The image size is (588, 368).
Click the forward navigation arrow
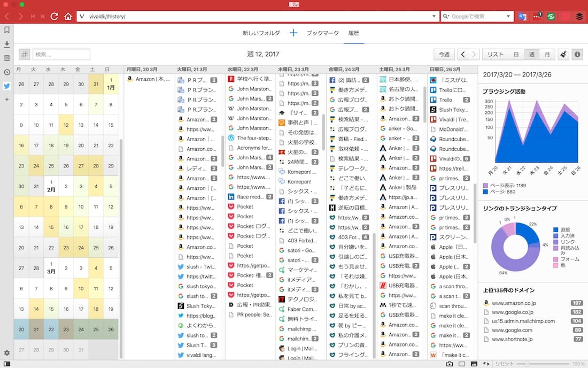tap(21, 17)
